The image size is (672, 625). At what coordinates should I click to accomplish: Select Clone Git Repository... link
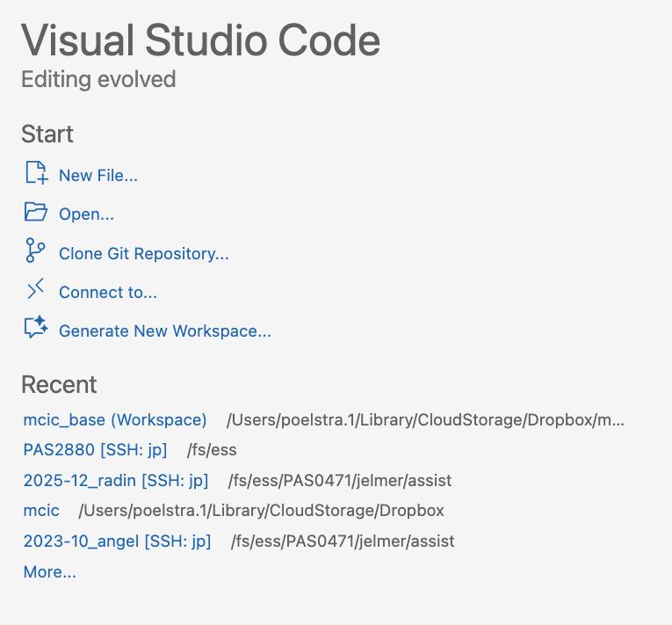pos(144,253)
